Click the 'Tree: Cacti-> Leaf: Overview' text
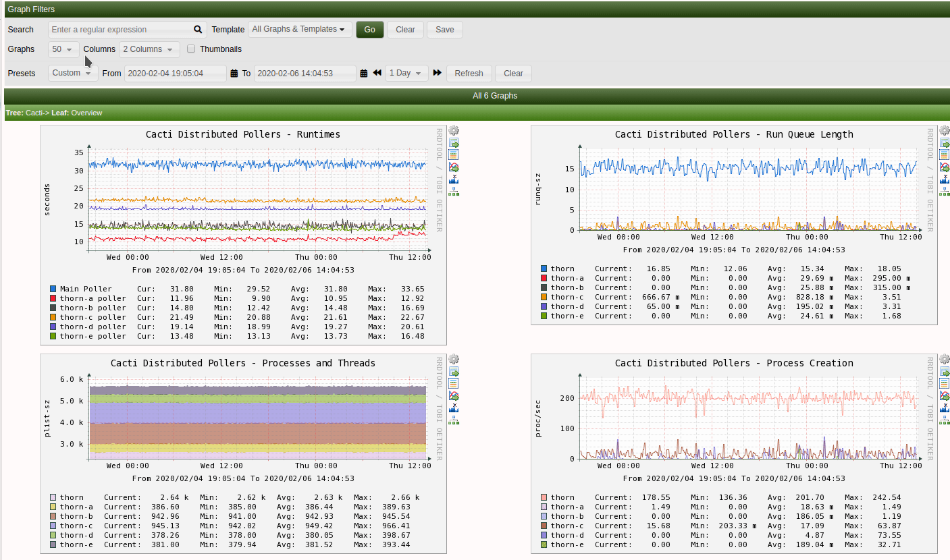Image resolution: width=950 pixels, height=560 pixels. pyautogui.click(x=53, y=113)
